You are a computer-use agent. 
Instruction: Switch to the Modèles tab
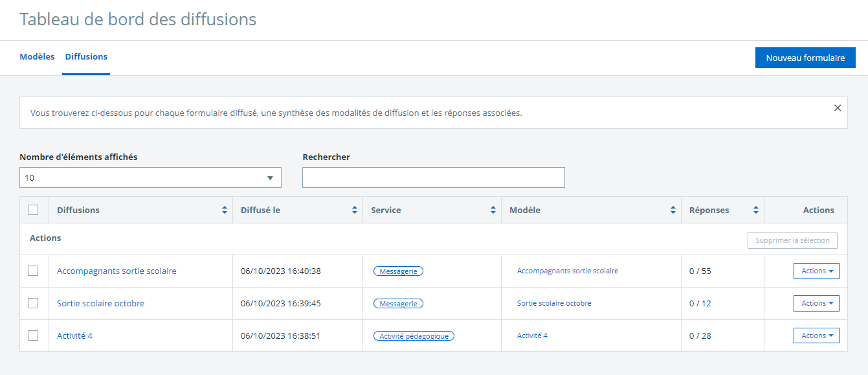pyautogui.click(x=37, y=57)
